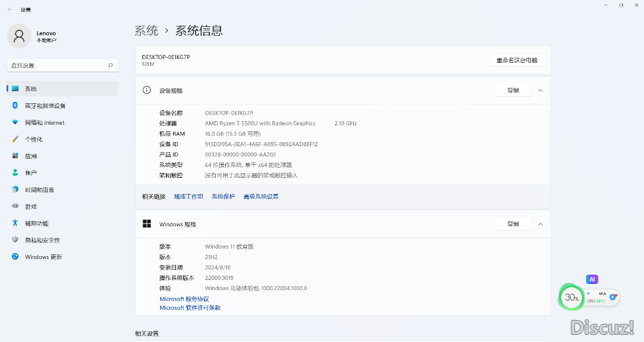This screenshot has width=644, height=342.
Task: Click install date 2024/8/10
Action: click(x=218, y=267)
